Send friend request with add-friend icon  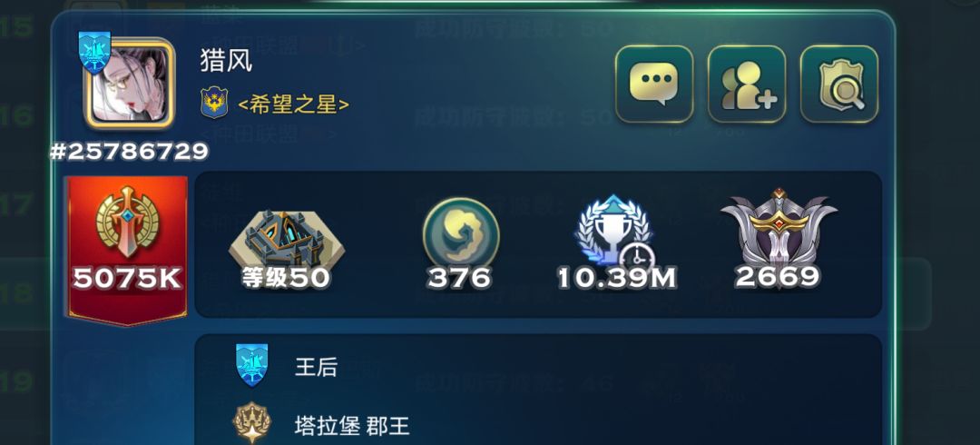click(746, 84)
